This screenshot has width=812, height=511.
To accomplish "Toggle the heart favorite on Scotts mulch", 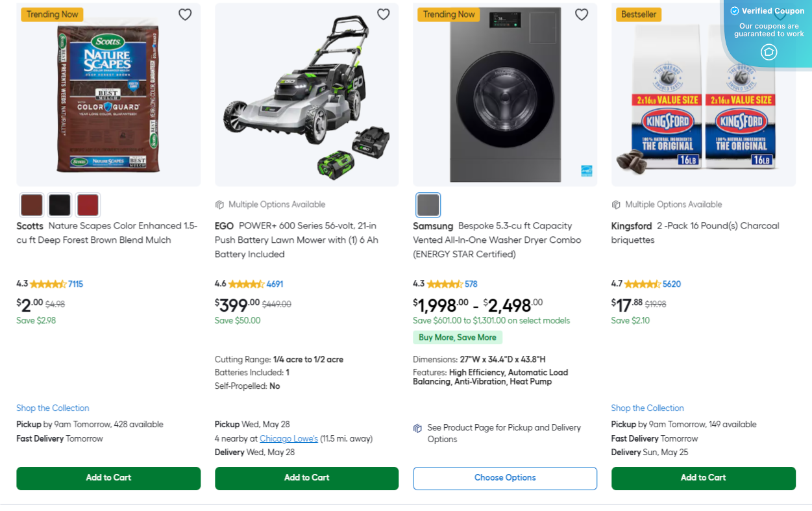I will click(x=185, y=14).
